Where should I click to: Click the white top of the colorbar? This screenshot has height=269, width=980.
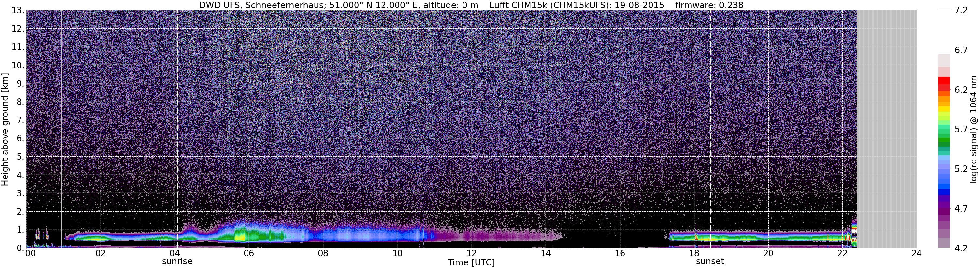pos(944,32)
